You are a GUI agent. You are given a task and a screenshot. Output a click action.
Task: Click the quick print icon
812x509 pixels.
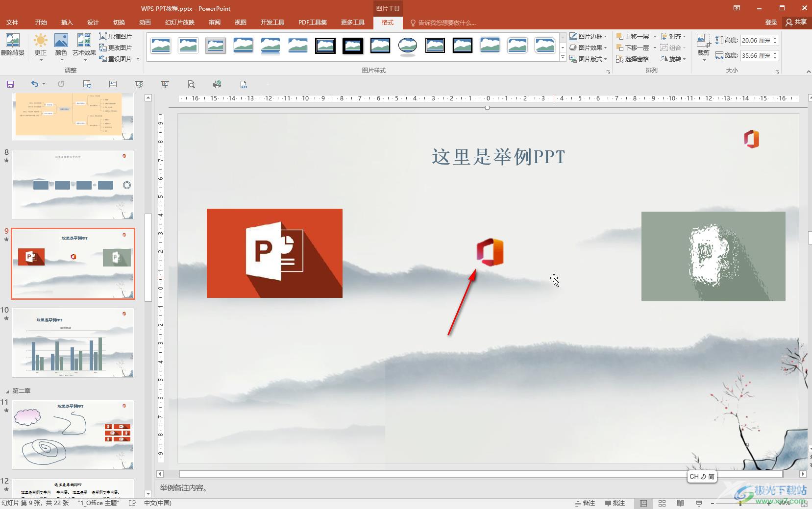(217, 84)
